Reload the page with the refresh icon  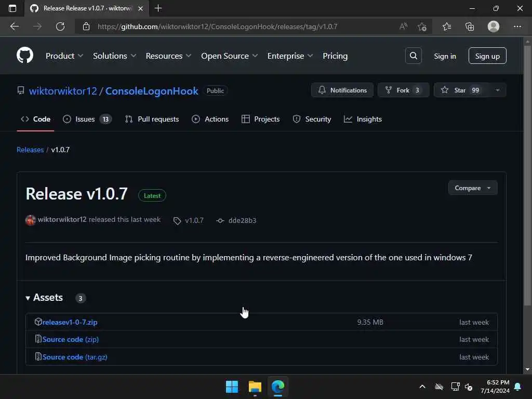[60, 26]
